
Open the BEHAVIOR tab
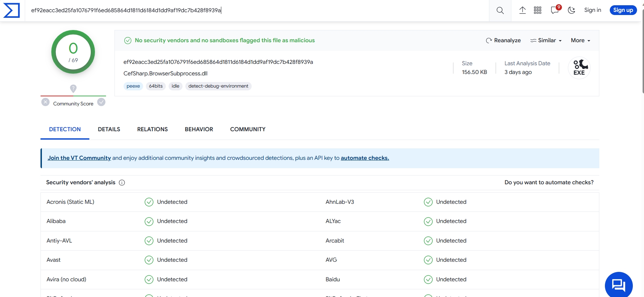point(199,129)
